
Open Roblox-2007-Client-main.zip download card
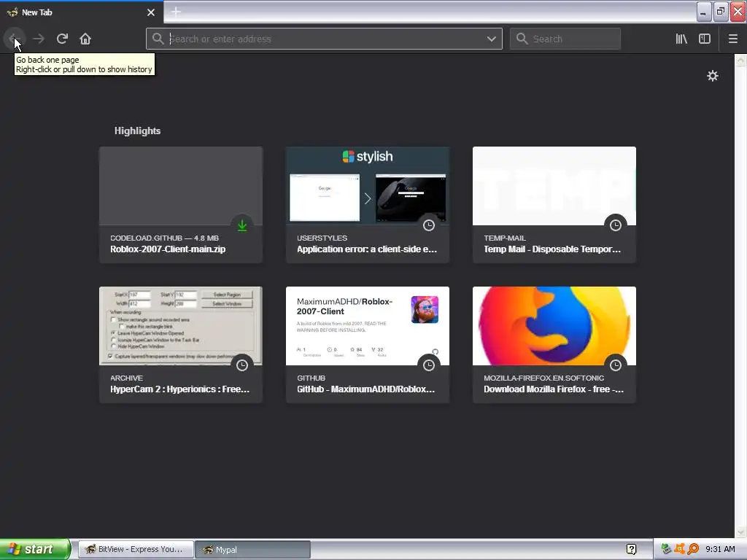coord(181,204)
